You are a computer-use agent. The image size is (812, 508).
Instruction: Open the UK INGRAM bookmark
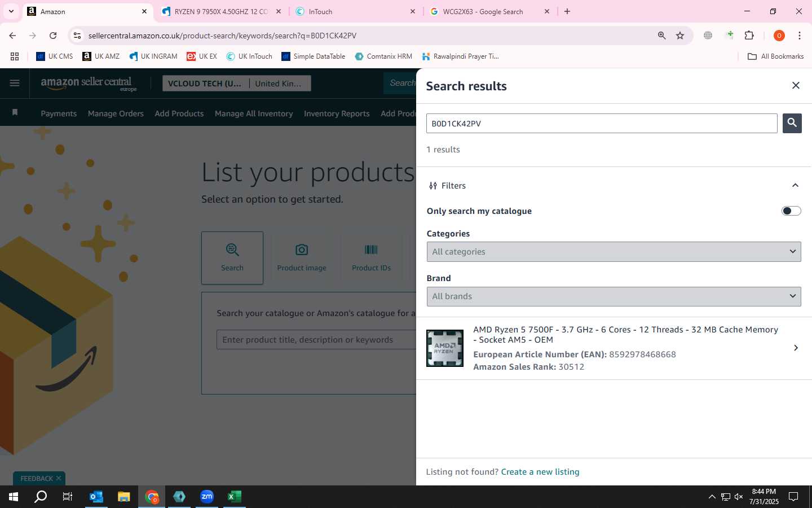click(153, 56)
